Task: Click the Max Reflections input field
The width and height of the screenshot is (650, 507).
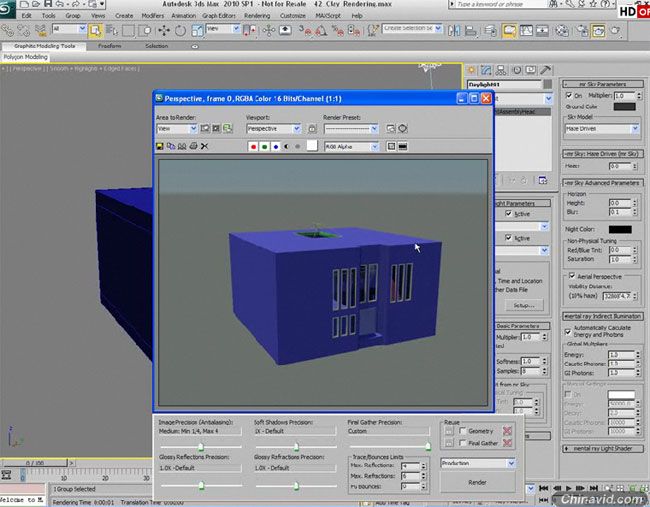Action: coord(410,466)
